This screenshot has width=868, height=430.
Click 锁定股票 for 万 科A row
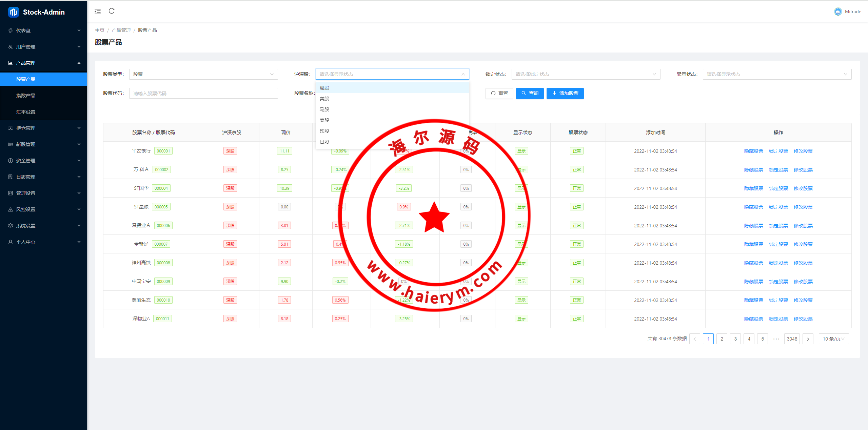(778, 170)
